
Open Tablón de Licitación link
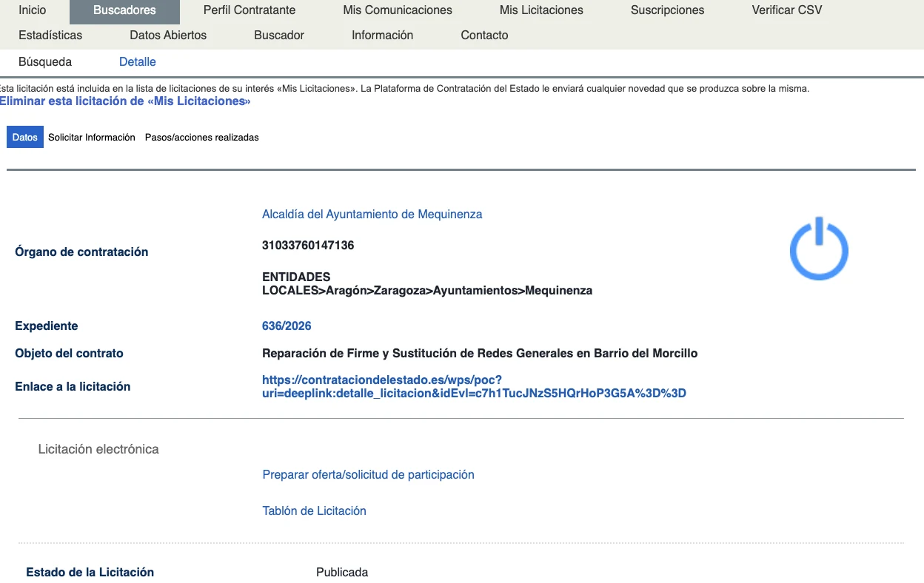(314, 510)
